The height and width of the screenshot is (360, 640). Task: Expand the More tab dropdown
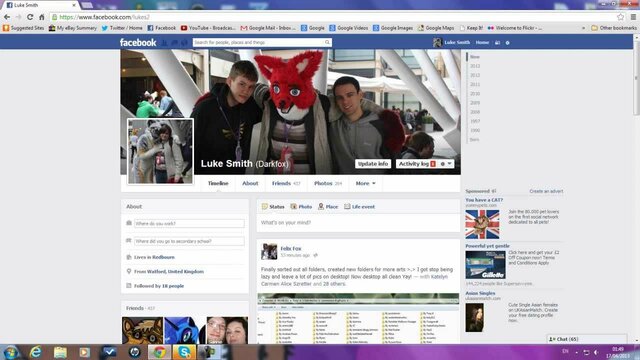click(365, 183)
